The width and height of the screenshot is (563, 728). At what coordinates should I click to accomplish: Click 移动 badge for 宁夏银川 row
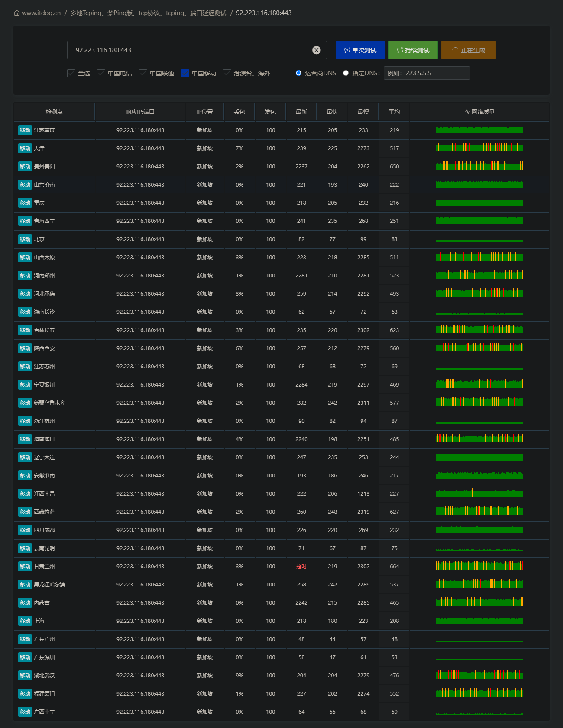point(25,385)
